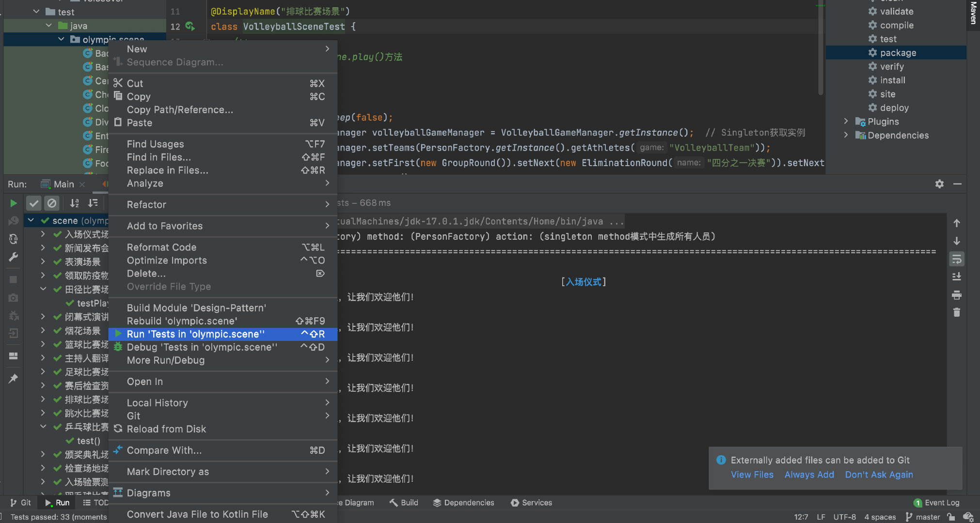Click the Event Log status bar icon
980x523 pixels.
(918, 502)
